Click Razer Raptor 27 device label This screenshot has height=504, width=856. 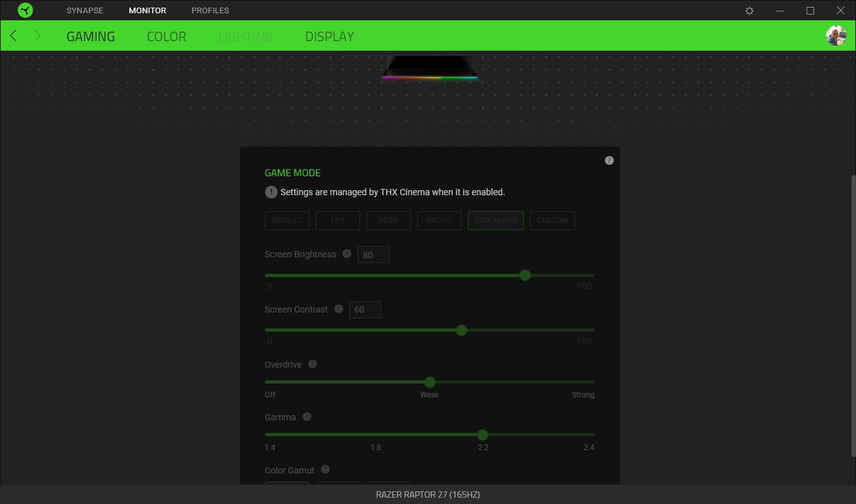tap(428, 494)
